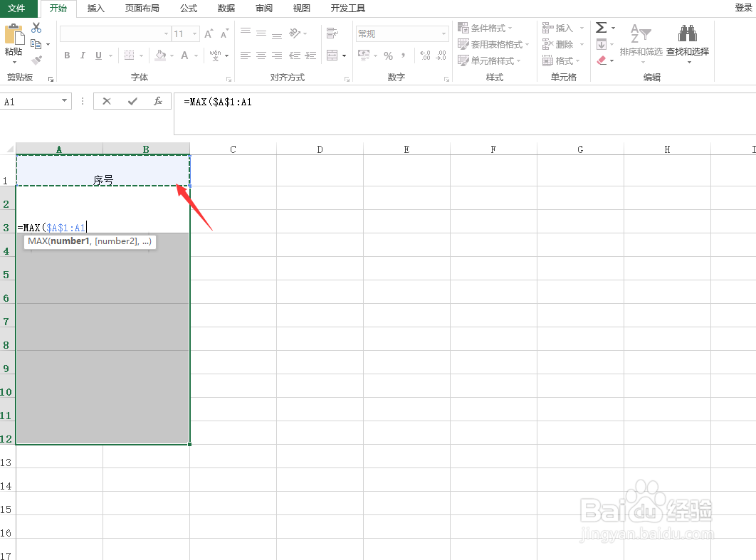Open 查找和选择 find and select
This screenshot has width=756, height=560.
tap(688, 43)
